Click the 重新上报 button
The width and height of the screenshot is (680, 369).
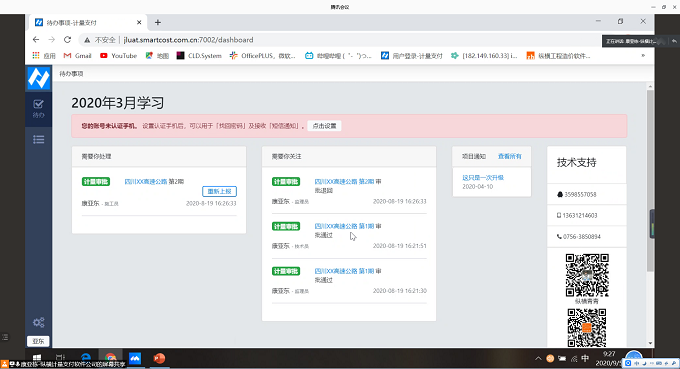(219, 191)
